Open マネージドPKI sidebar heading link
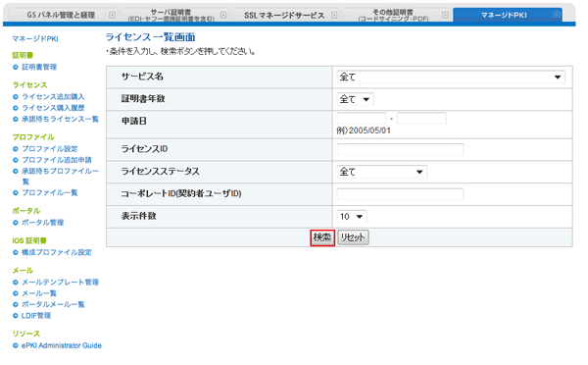The image size is (588, 365). (x=35, y=38)
